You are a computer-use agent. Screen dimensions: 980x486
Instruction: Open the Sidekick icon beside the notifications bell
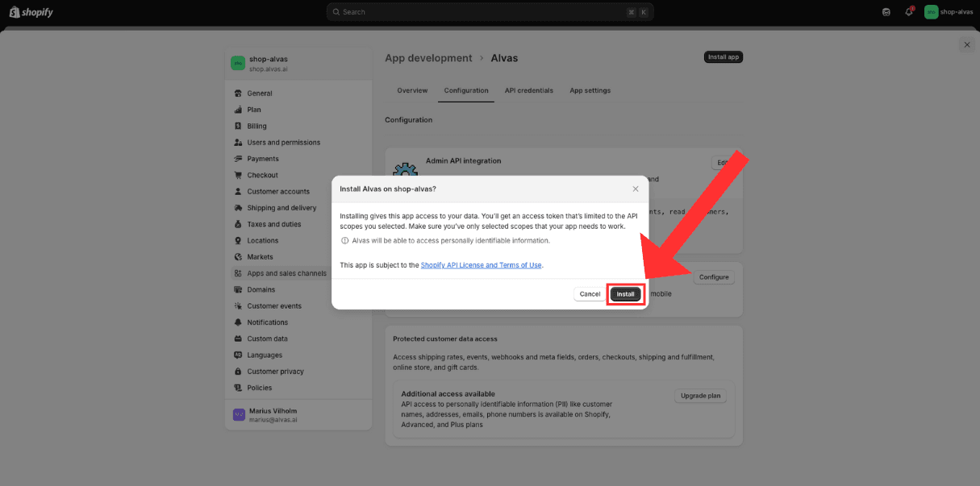(x=886, y=12)
